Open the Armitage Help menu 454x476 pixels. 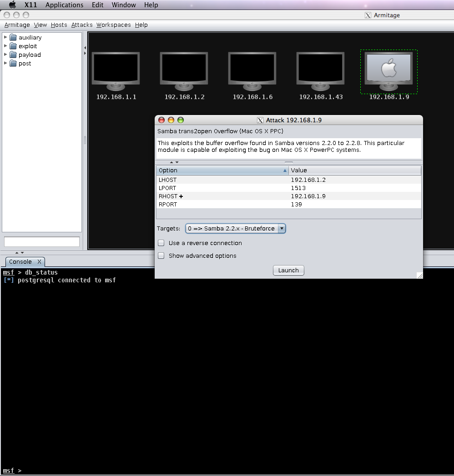(x=141, y=25)
